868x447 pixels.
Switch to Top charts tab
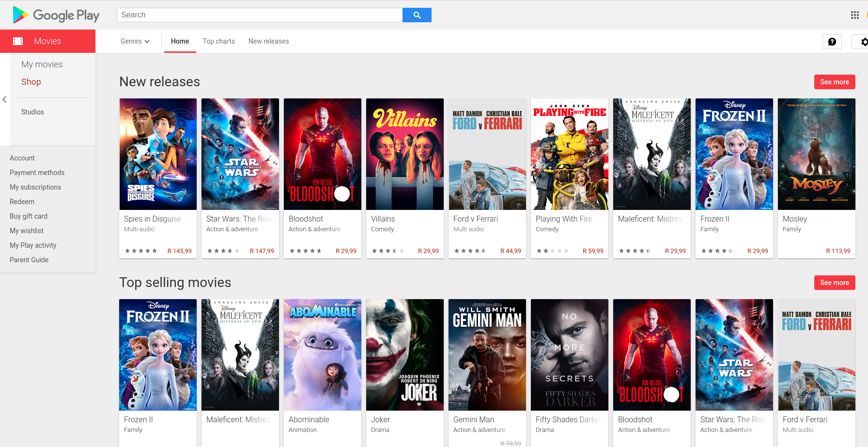tap(219, 41)
